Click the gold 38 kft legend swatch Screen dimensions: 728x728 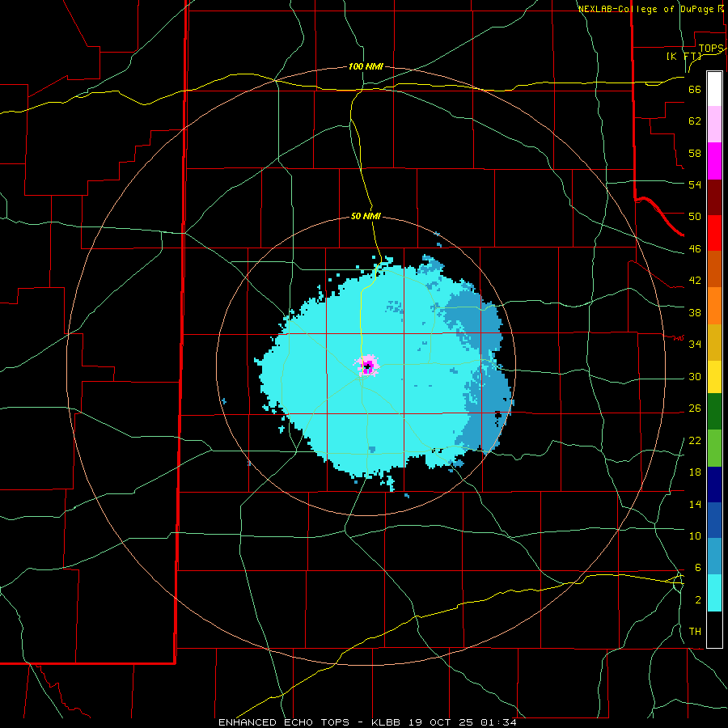[x=714, y=342]
